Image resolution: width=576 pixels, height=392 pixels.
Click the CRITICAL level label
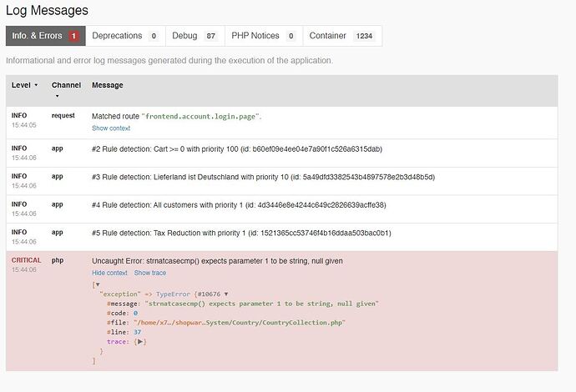click(26, 260)
